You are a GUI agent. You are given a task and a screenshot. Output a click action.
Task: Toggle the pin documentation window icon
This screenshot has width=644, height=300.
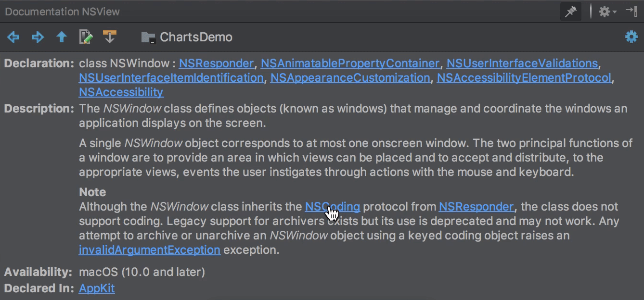click(570, 12)
